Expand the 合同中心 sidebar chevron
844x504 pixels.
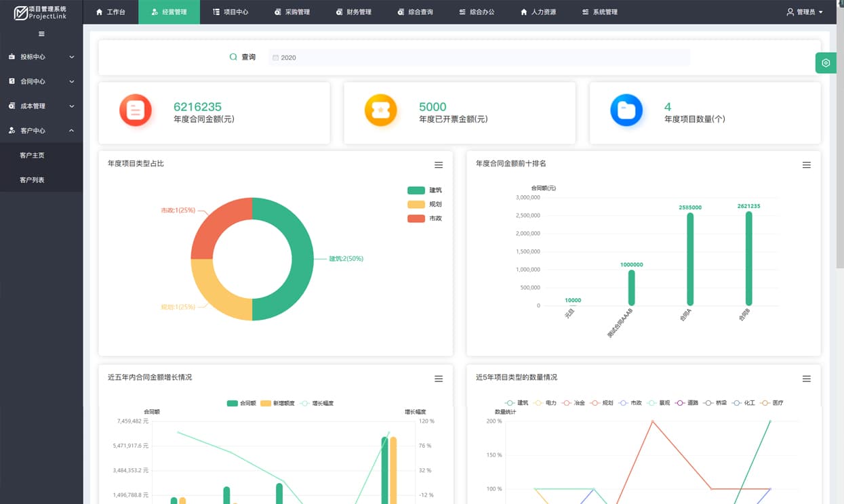click(72, 81)
